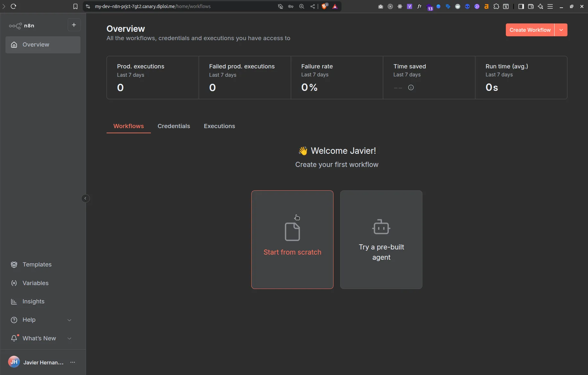Switch to the Executions tab
Viewport: 588px width, 375px height.
pos(219,126)
